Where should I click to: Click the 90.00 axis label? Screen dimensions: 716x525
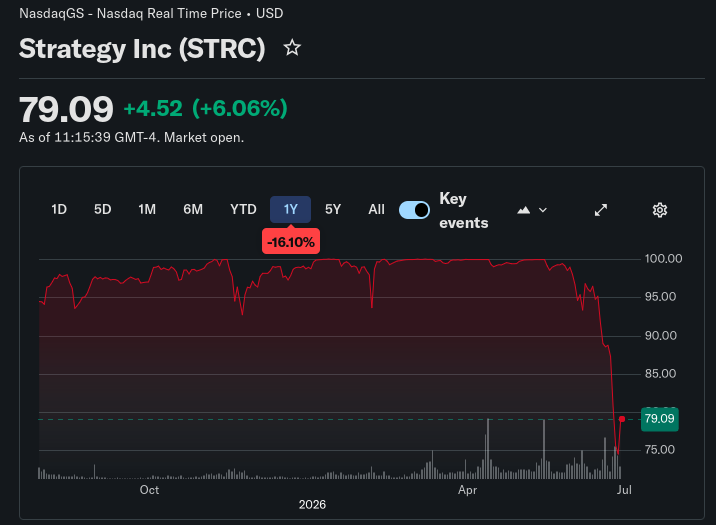tap(660, 336)
